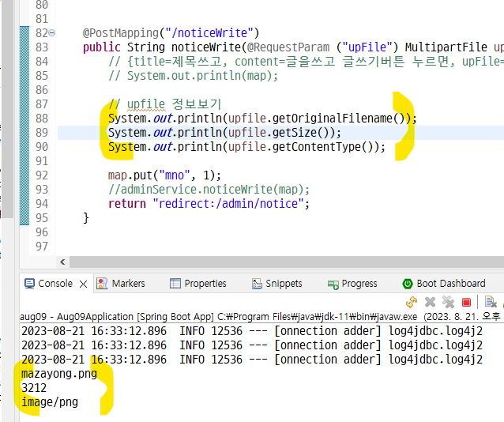Image resolution: width=504 pixels, height=422 pixels.
Task: Click the "// upfile 정보보기" comment
Action: click(165, 104)
